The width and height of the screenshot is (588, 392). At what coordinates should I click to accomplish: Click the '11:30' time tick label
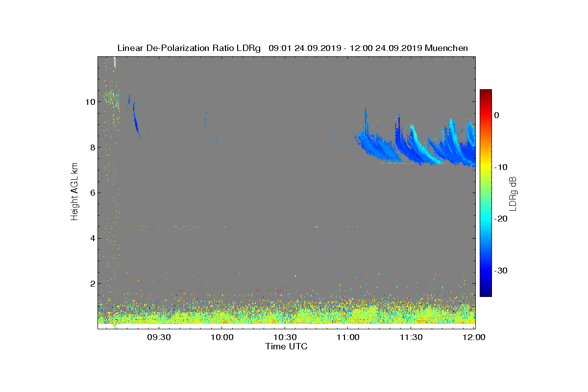(411, 338)
